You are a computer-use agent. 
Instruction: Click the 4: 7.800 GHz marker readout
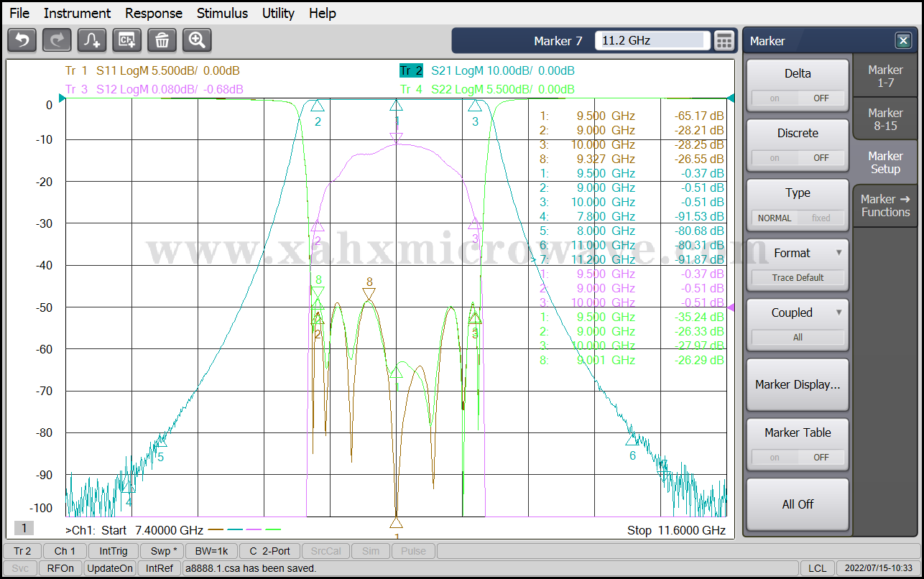coord(632,216)
